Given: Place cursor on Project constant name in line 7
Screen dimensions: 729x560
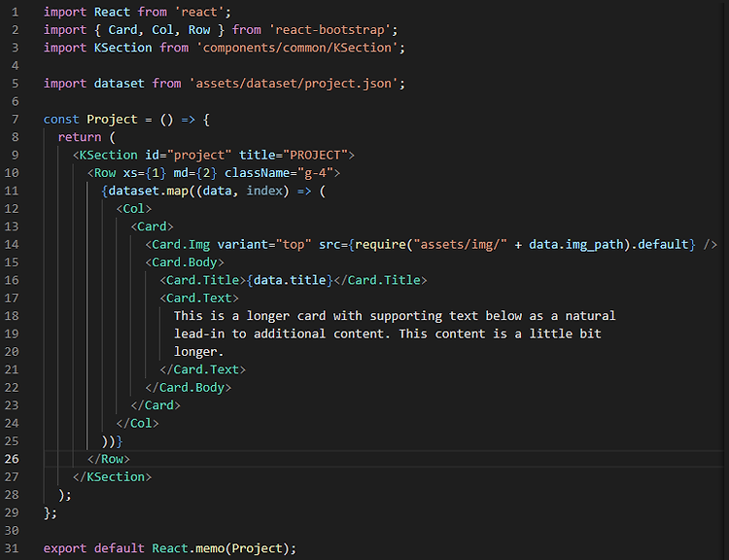Looking at the screenshot, I should pyautogui.click(x=112, y=120).
